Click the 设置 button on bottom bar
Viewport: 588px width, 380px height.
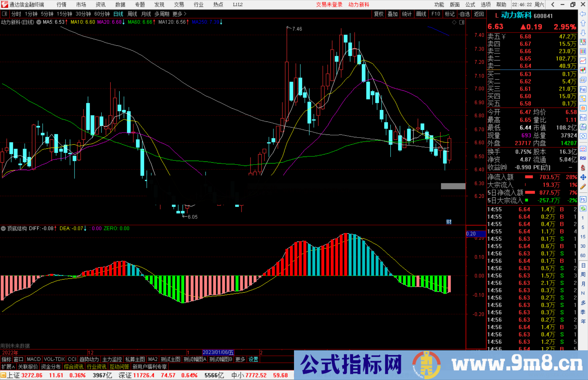[253, 359]
